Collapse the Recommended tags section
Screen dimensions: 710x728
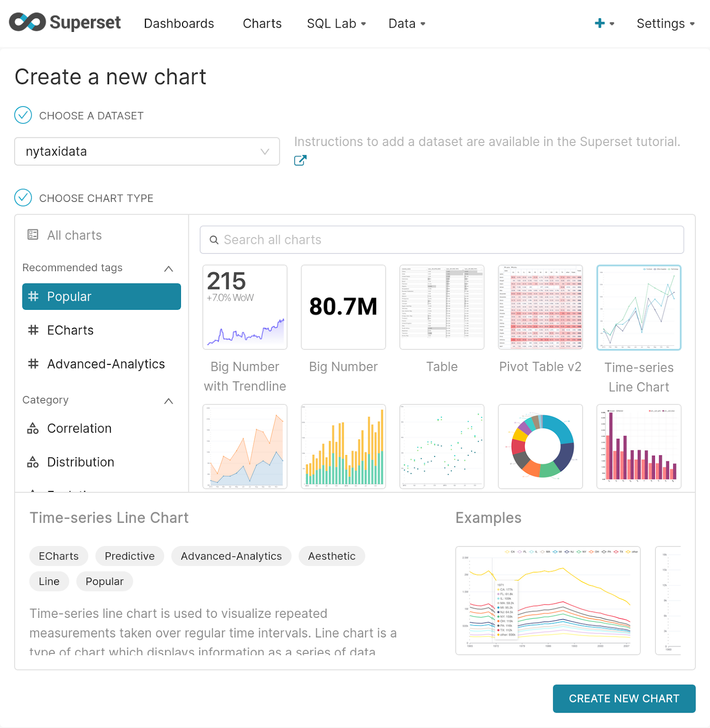tap(168, 268)
